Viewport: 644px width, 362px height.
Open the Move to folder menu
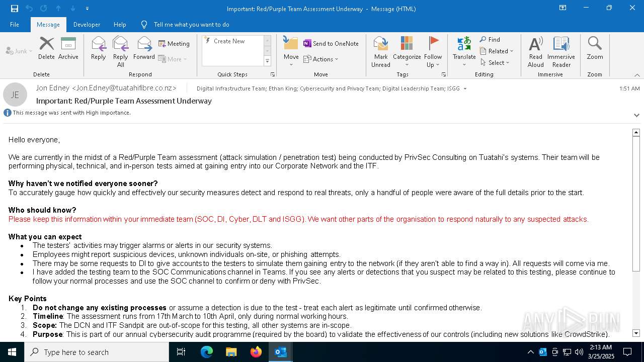click(x=291, y=52)
